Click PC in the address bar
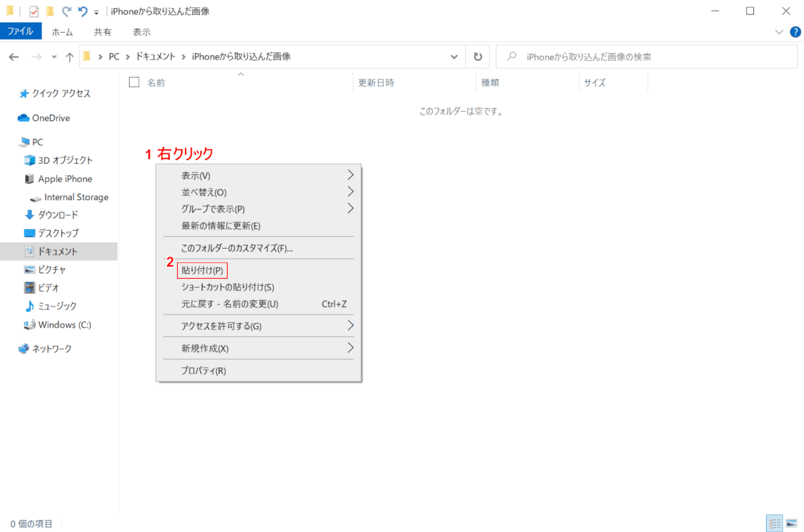This screenshot has height=532, width=804. click(114, 57)
